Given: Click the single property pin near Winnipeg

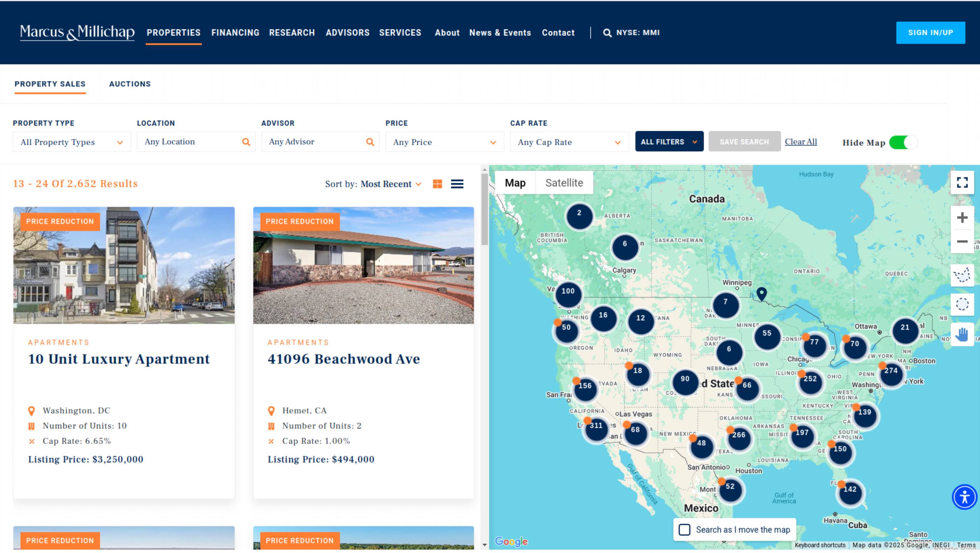Looking at the screenshot, I should coord(761,294).
